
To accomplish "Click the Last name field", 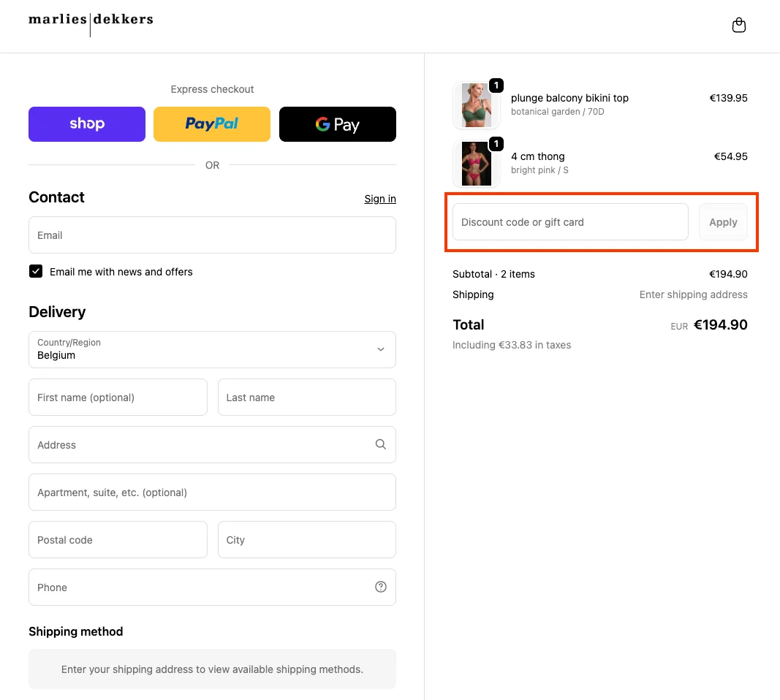I will click(x=307, y=397).
